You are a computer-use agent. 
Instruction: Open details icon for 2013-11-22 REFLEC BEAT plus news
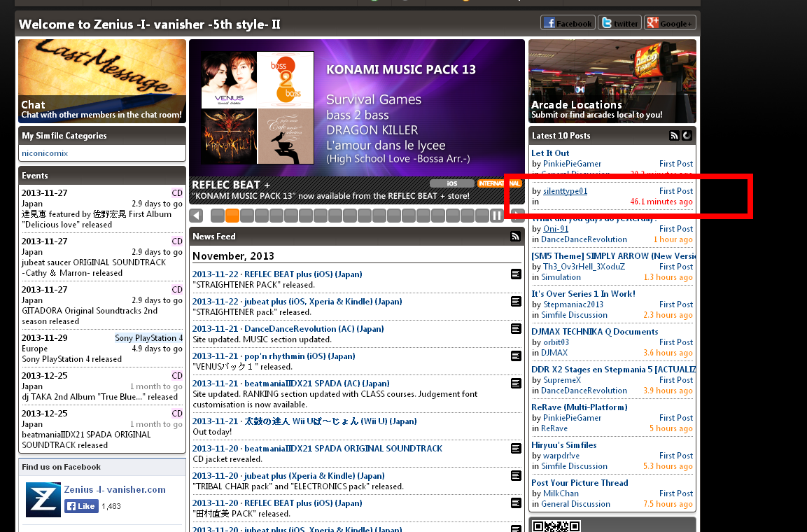click(516, 274)
